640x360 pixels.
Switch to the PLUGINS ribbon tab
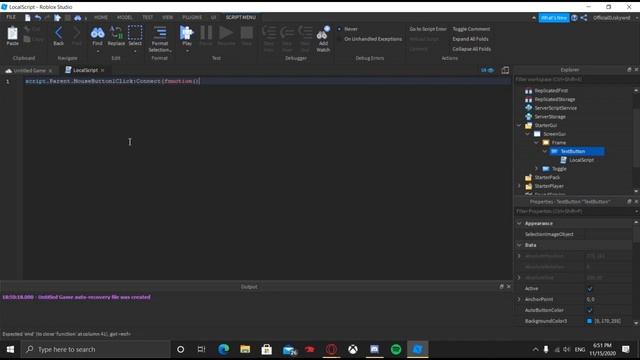click(x=192, y=18)
